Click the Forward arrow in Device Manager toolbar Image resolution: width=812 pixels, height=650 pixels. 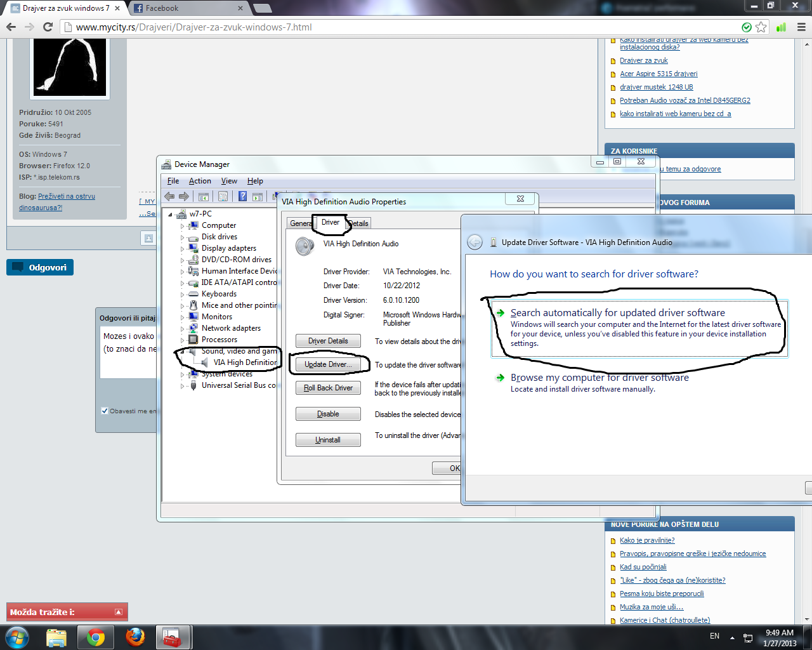(184, 197)
